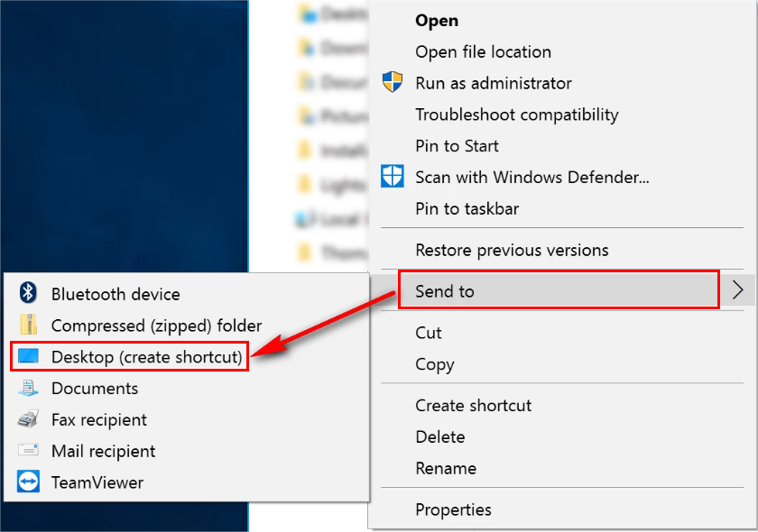This screenshot has width=758, height=532.
Task: Click the blue Desktop shortcut icon
Action: (28, 356)
